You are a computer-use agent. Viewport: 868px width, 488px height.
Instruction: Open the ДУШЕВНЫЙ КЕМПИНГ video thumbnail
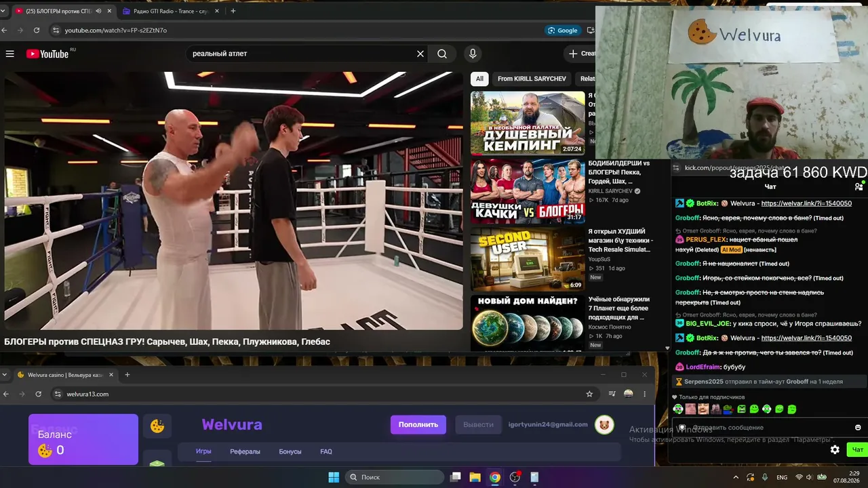point(528,123)
